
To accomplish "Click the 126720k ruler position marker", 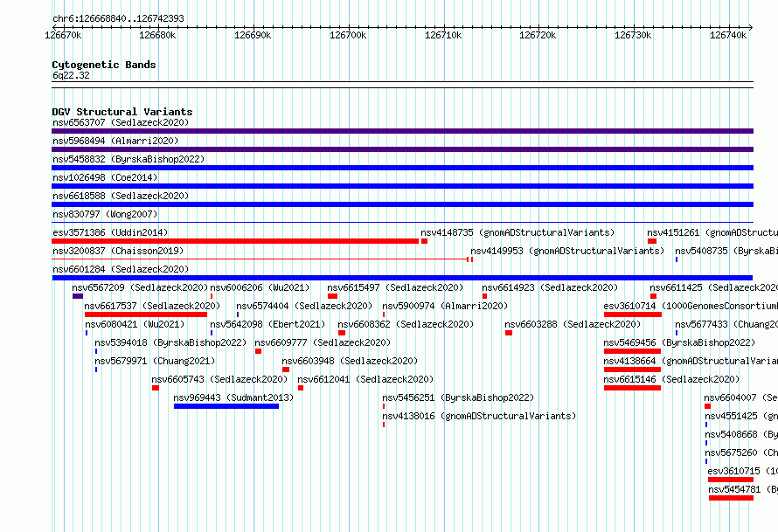I will [x=538, y=35].
